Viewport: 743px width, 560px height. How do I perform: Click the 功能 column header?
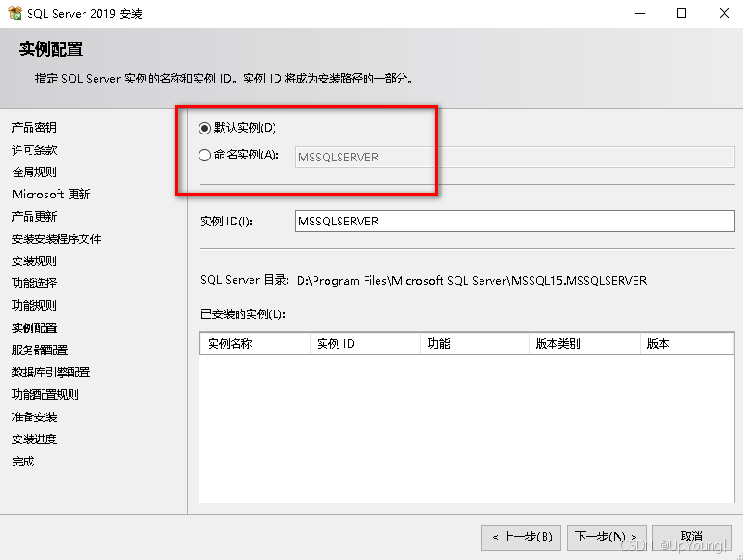(x=475, y=343)
